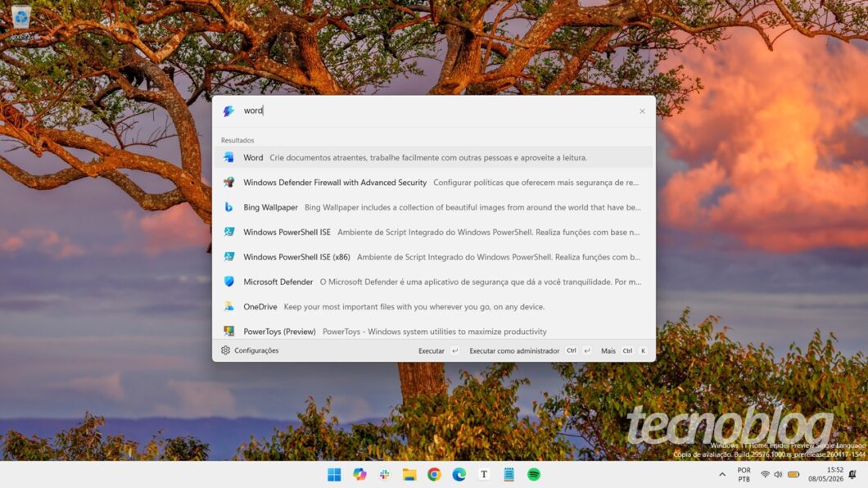This screenshot has width=868, height=488.
Task: Click the OneDrive cloud icon
Action: pos(228,306)
